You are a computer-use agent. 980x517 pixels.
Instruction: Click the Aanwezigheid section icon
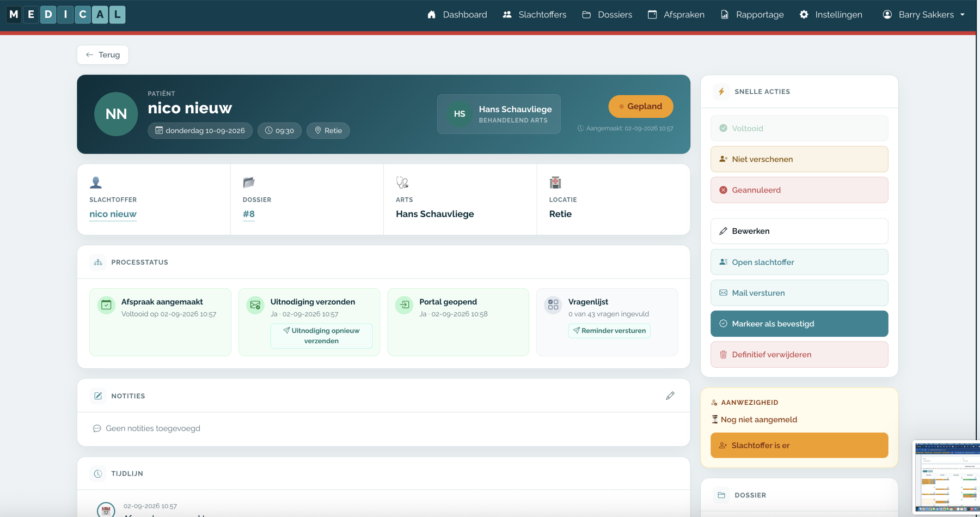(x=714, y=403)
